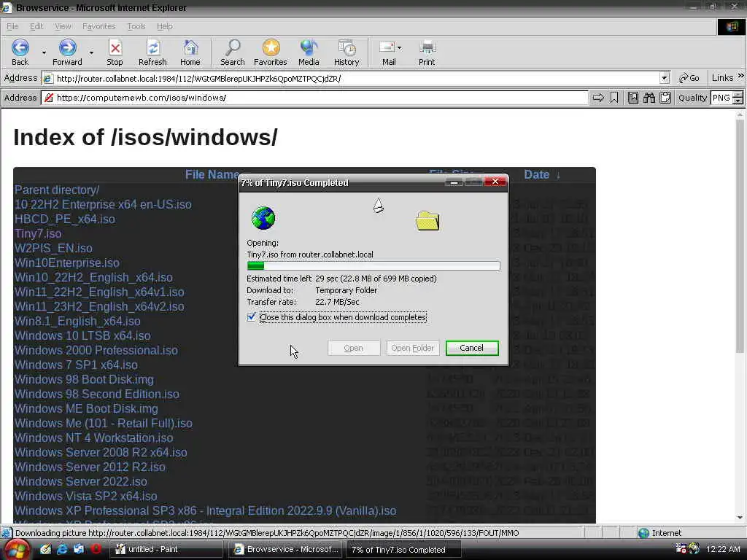Expand the Forward button history dropdown
The image size is (747, 560).
[91, 52]
